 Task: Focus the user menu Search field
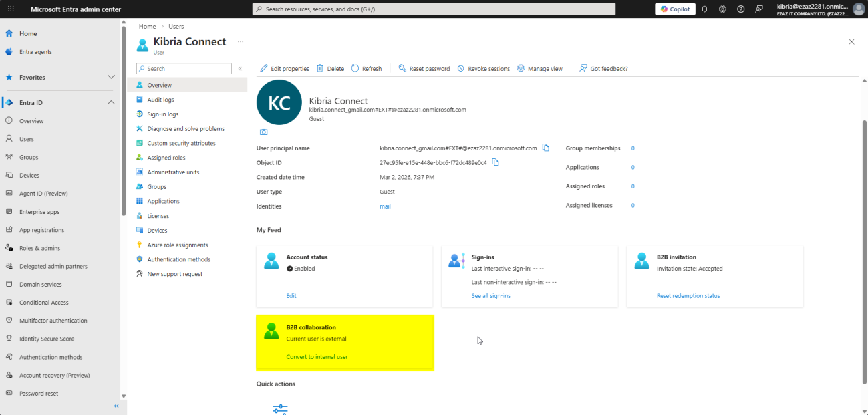click(184, 69)
